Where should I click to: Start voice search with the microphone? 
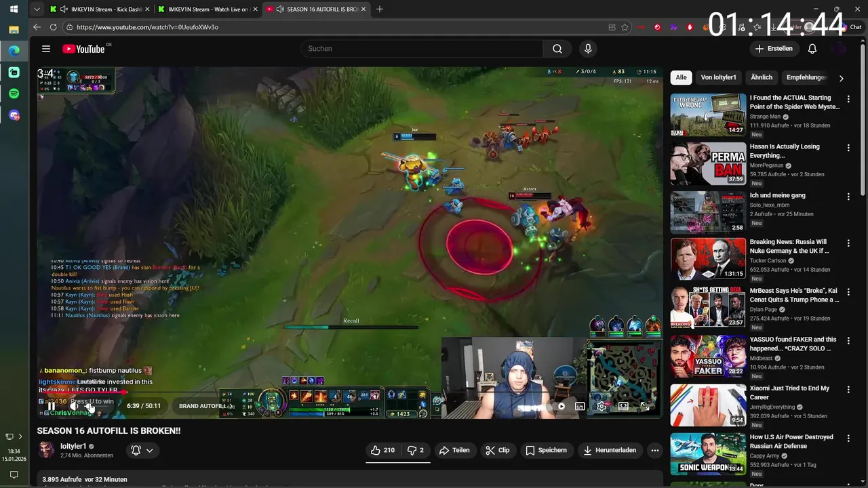(x=588, y=49)
